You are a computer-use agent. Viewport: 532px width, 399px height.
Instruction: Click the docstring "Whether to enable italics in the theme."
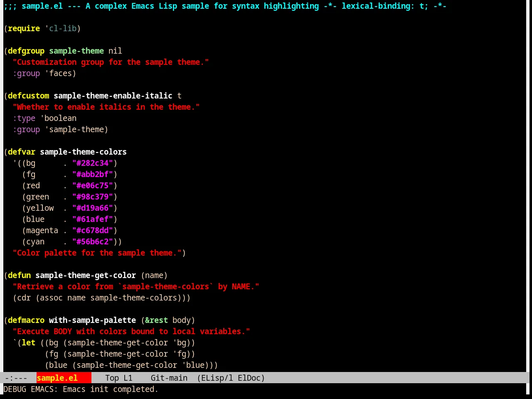[x=106, y=107]
